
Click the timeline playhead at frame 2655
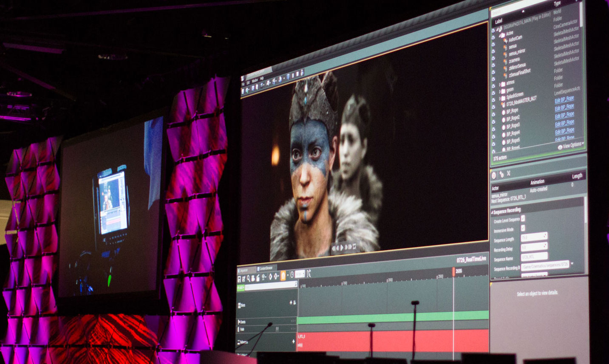click(454, 272)
